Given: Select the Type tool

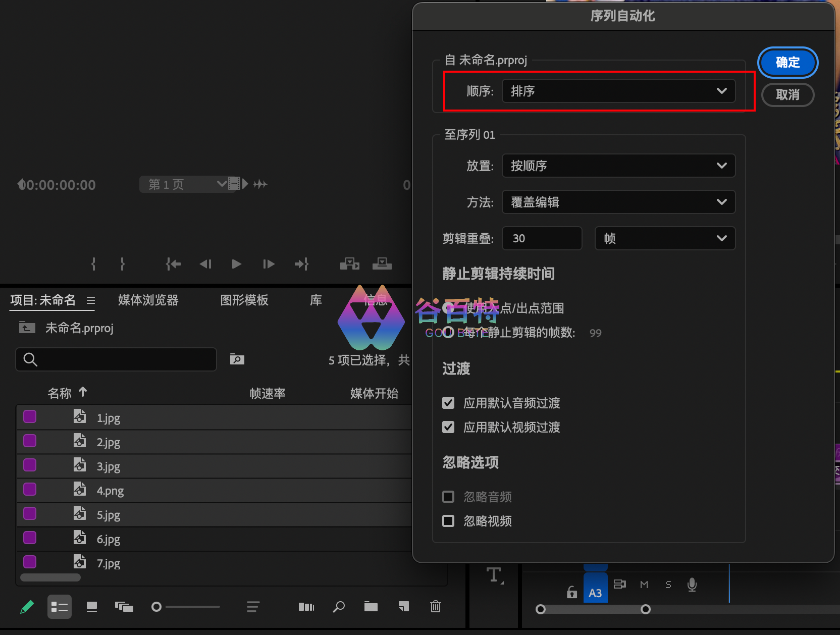Looking at the screenshot, I should 494,575.
